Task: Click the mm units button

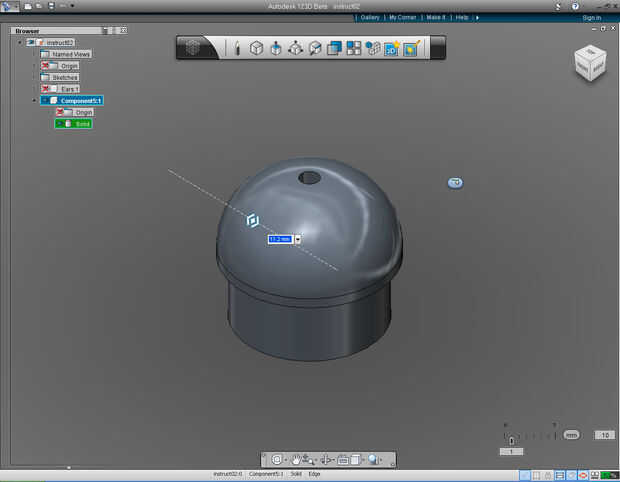Action: (571, 435)
